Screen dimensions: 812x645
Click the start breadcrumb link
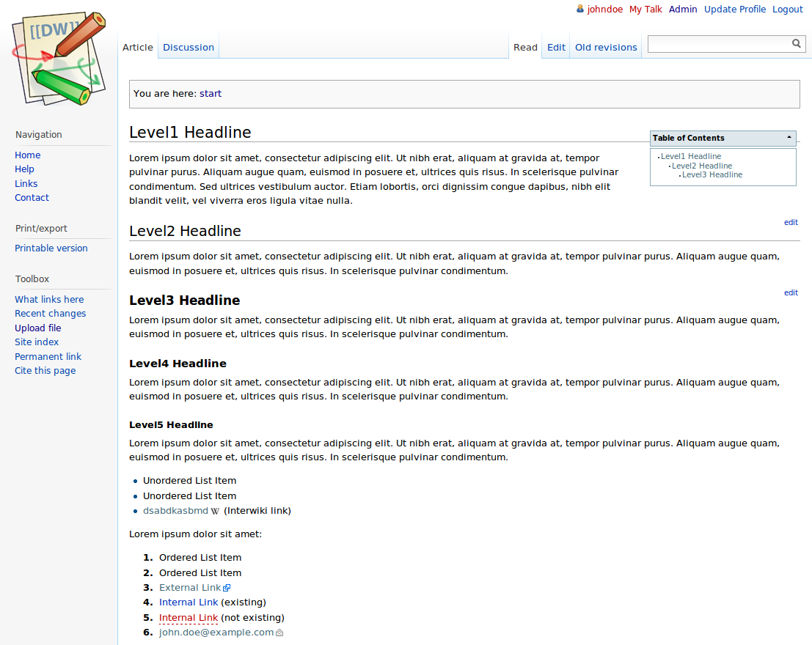[211, 94]
